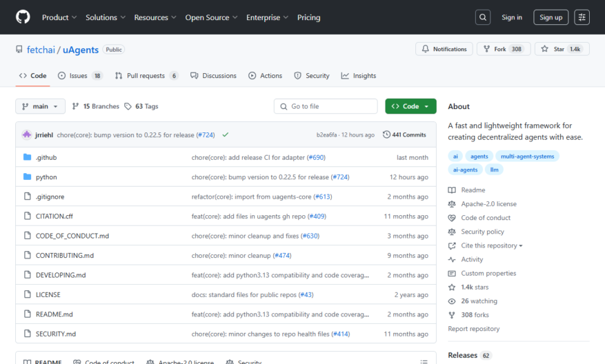Open the search magnifier button
The height and width of the screenshot is (364, 605).
483,17
